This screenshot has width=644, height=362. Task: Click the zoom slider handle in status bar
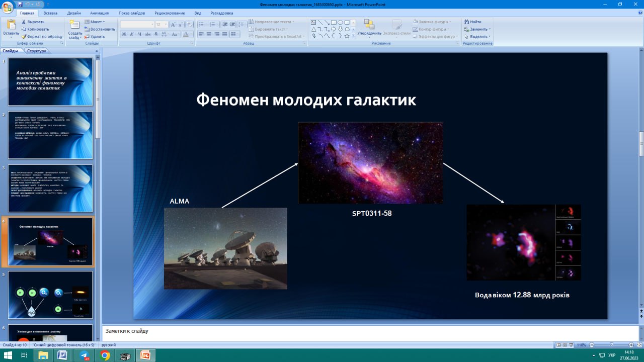pos(611,345)
